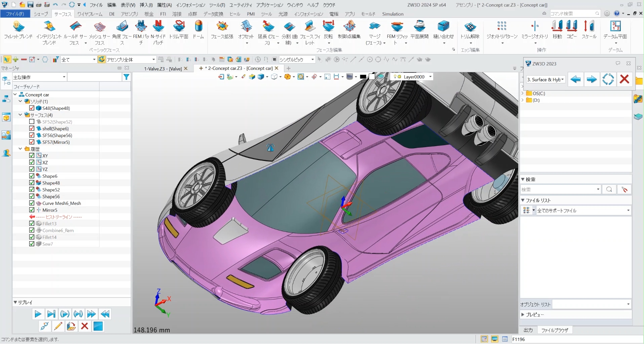Uncheck the XY plane checkbox
The width and height of the screenshot is (644, 344).
click(x=32, y=156)
